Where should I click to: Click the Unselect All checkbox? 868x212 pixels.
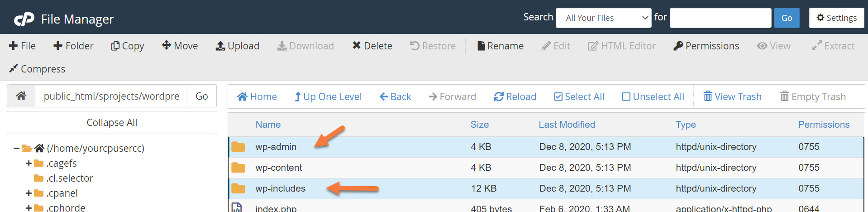click(626, 96)
